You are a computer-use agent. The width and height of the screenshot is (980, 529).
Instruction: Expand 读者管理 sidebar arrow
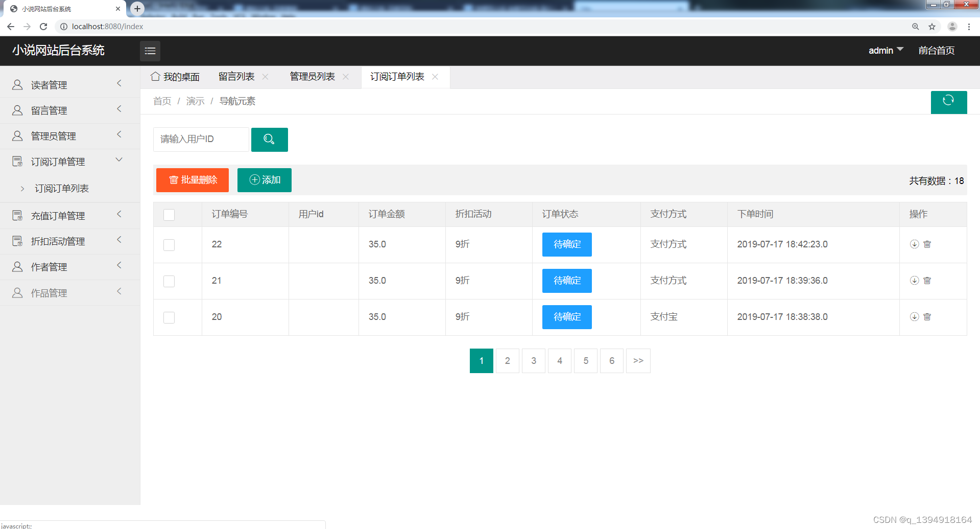(x=119, y=83)
